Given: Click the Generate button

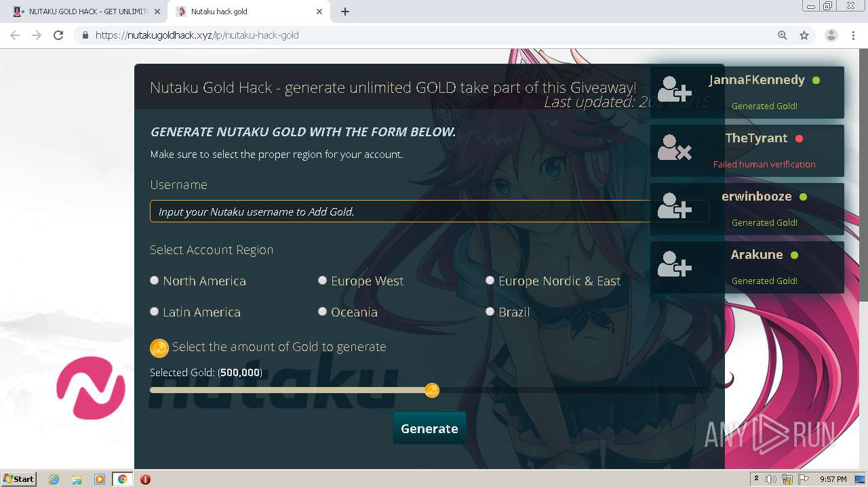Looking at the screenshot, I should [x=429, y=428].
